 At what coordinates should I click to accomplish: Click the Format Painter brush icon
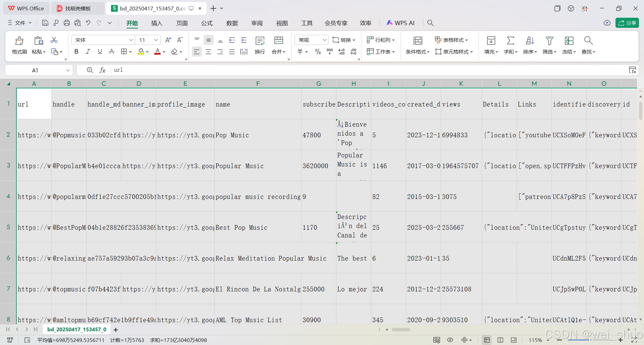19,41
